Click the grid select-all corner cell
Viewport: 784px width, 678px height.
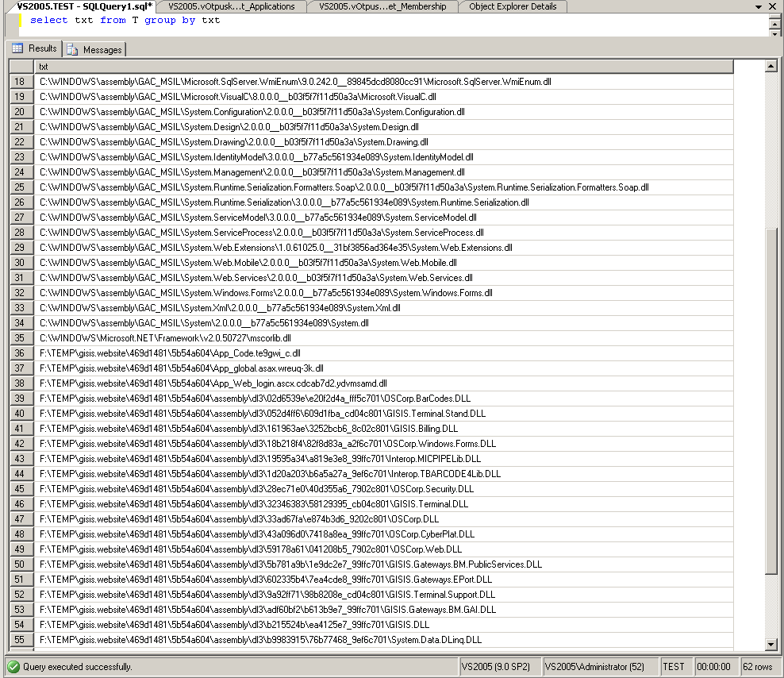pyautogui.click(x=21, y=67)
